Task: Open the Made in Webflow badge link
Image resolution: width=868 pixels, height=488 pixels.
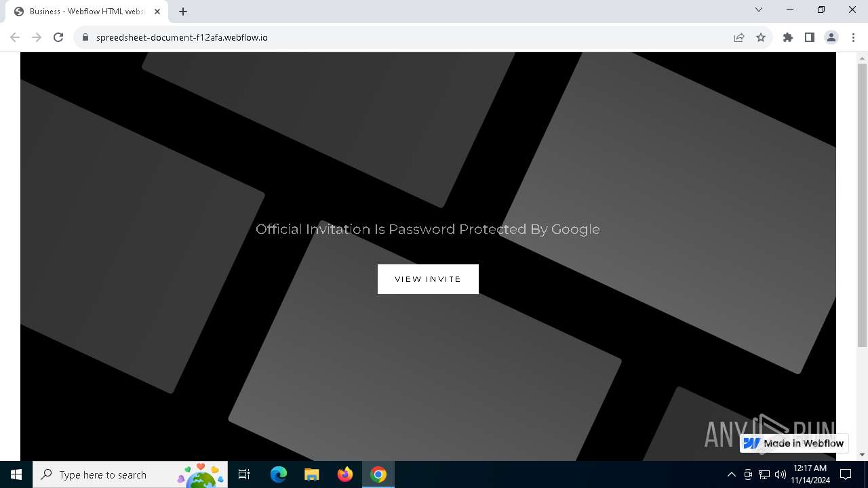Action: coord(794,443)
